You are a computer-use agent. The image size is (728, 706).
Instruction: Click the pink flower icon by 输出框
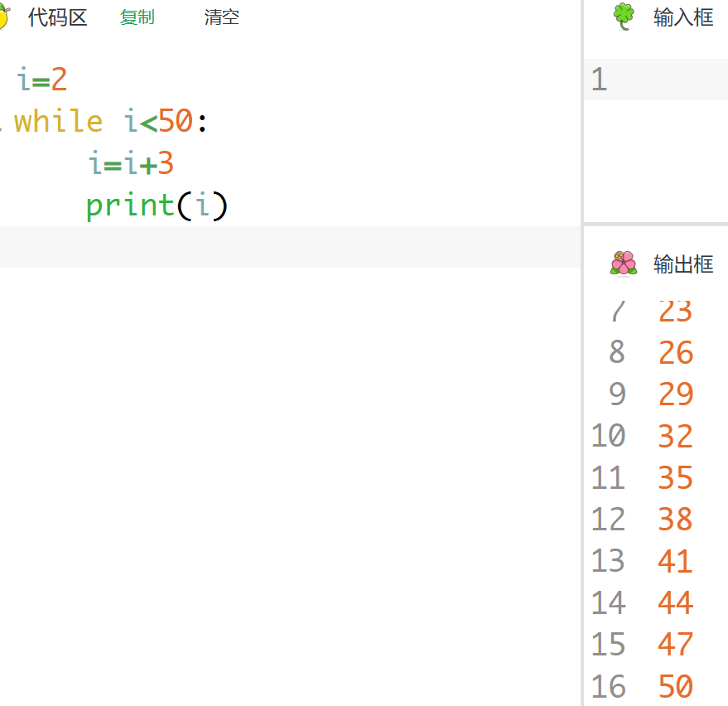[x=624, y=264]
